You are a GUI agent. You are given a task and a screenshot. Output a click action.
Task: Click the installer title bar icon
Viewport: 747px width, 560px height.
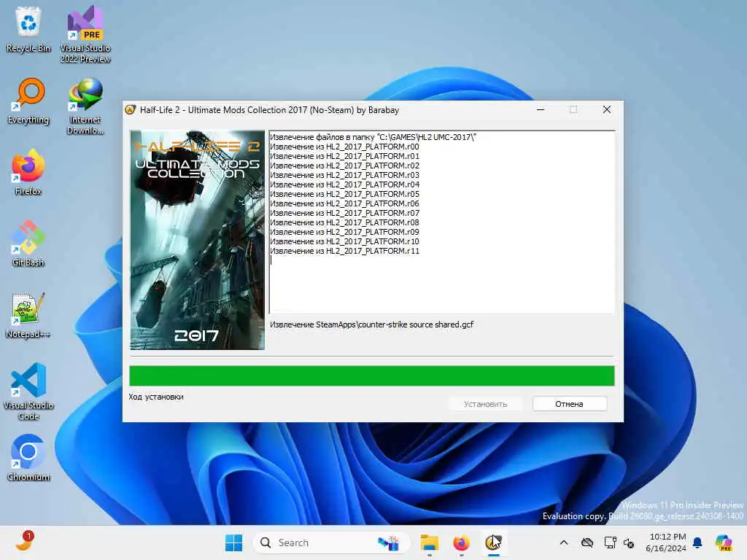(x=130, y=110)
